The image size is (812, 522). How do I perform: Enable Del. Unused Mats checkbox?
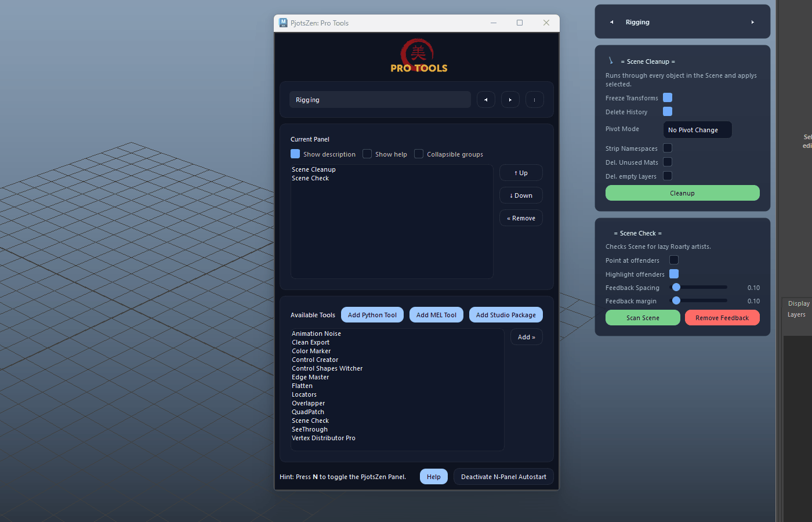click(x=668, y=162)
